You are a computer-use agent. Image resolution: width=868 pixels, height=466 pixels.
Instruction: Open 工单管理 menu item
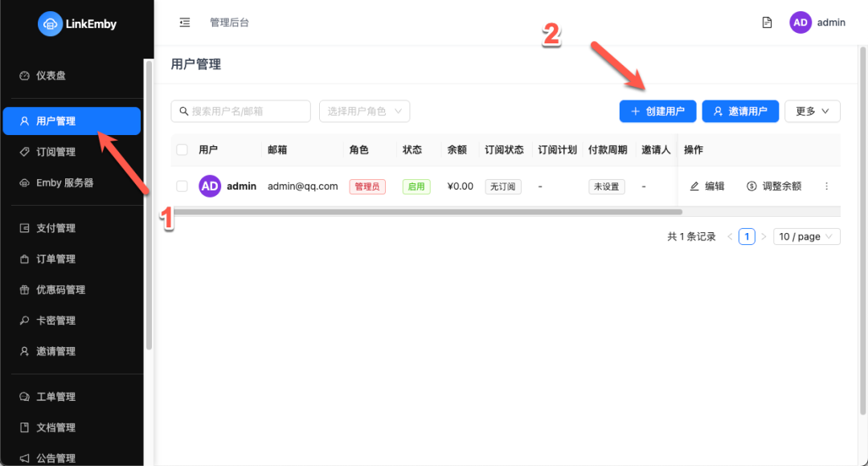click(72, 397)
